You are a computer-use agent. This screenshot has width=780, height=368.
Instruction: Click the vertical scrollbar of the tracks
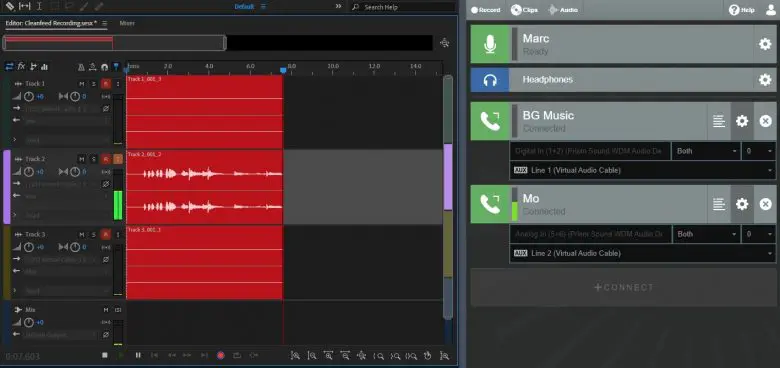(x=448, y=196)
